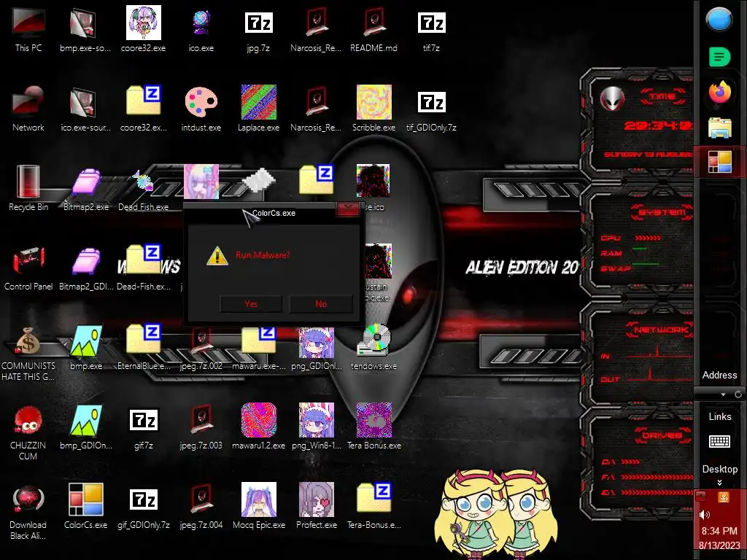Open the volume speaker tray icon
Viewport: 747px width, 560px height.
704,514
